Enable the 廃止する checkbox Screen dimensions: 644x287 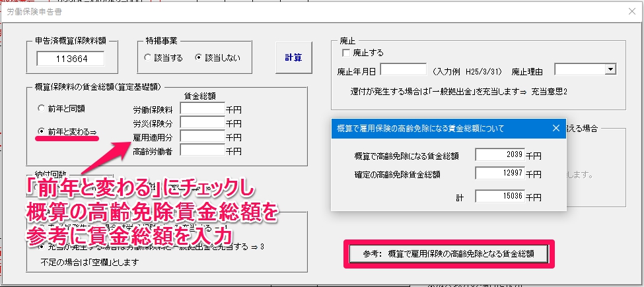point(345,53)
